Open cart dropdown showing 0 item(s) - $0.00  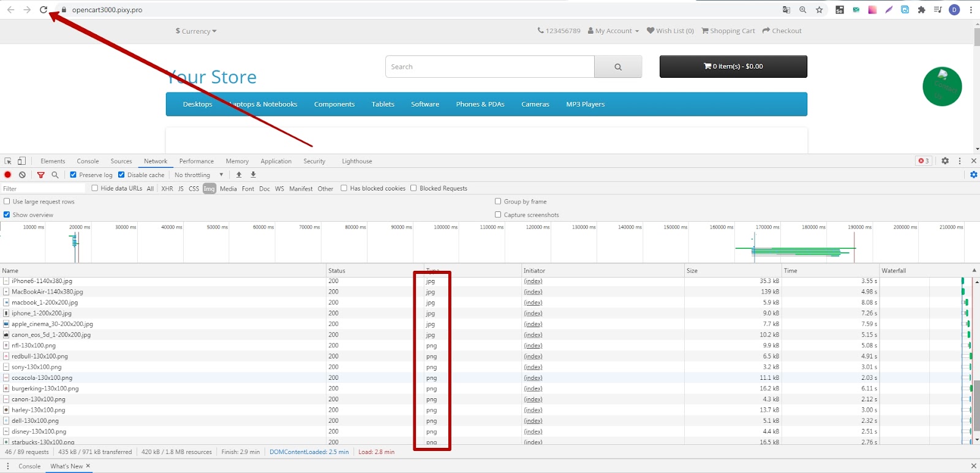point(733,67)
